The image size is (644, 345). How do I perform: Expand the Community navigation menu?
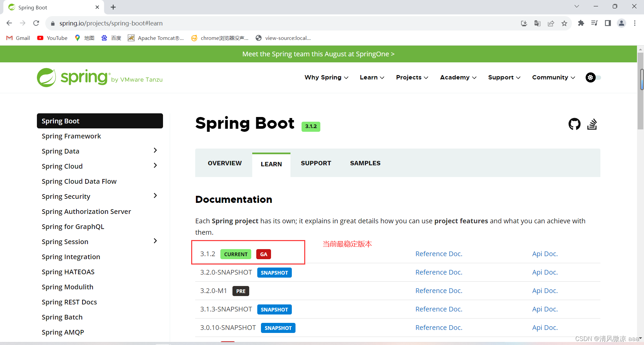click(553, 77)
